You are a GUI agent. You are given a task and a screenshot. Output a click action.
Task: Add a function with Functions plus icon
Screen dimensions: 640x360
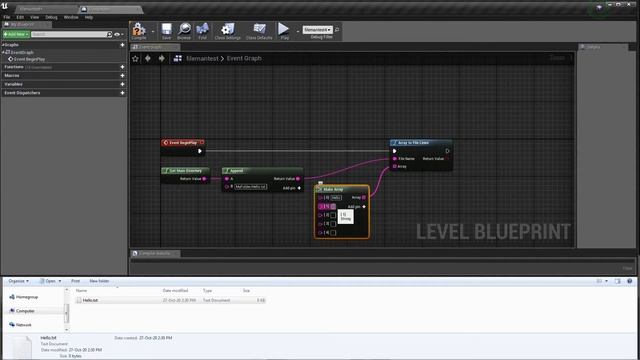[x=122, y=67]
